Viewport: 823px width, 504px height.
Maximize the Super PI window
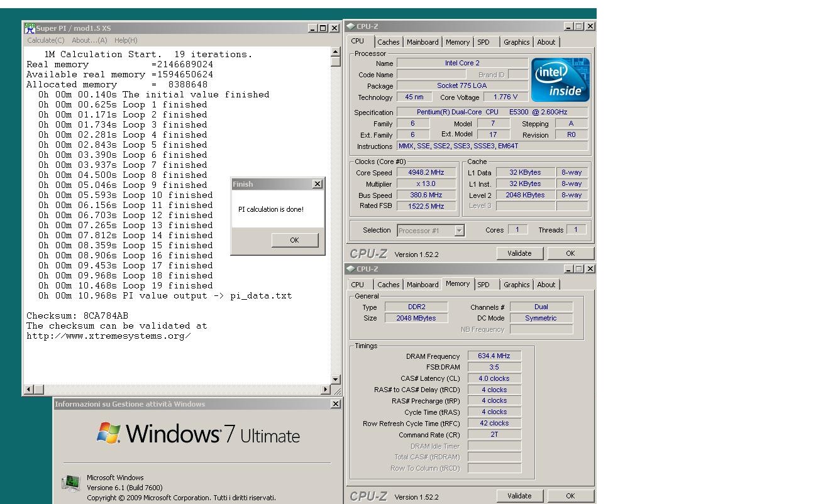323,28
